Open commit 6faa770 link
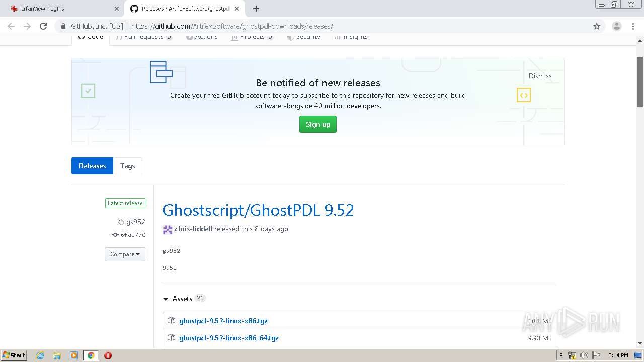This screenshot has width=644, height=362. (133, 235)
